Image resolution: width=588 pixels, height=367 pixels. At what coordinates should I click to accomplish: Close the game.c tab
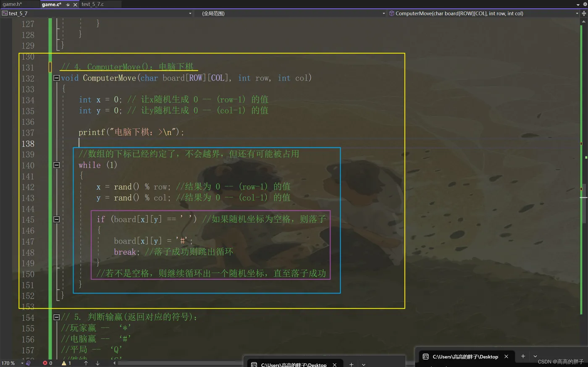point(75,5)
